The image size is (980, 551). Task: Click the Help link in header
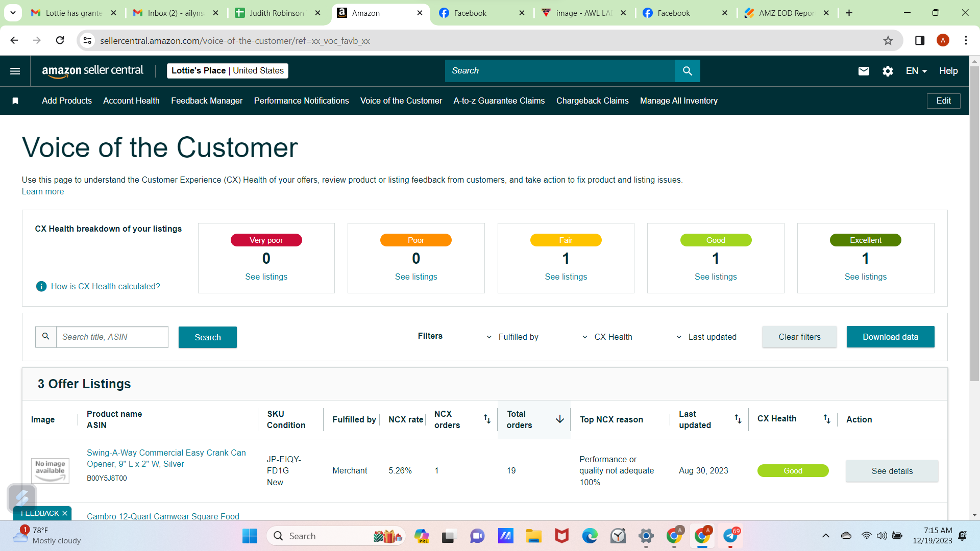(x=948, y=71)
